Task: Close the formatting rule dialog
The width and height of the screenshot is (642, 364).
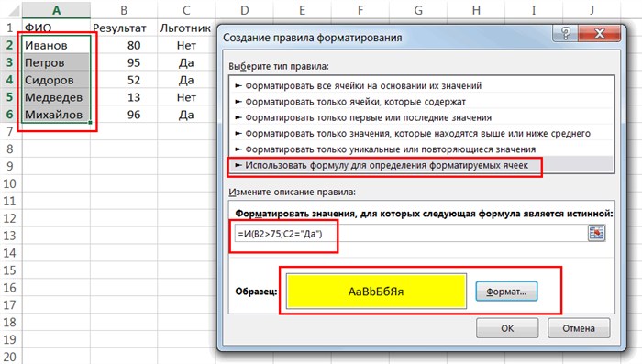Action: 600,34
